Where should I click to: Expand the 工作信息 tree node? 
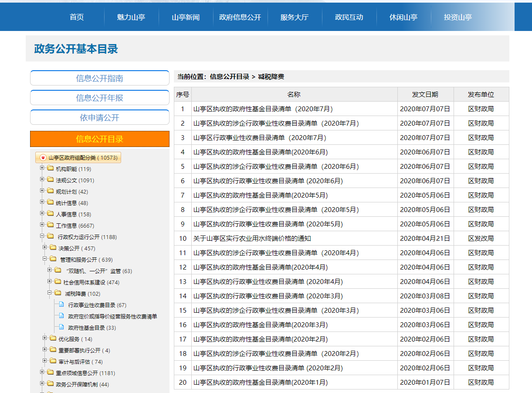point(42,225)
